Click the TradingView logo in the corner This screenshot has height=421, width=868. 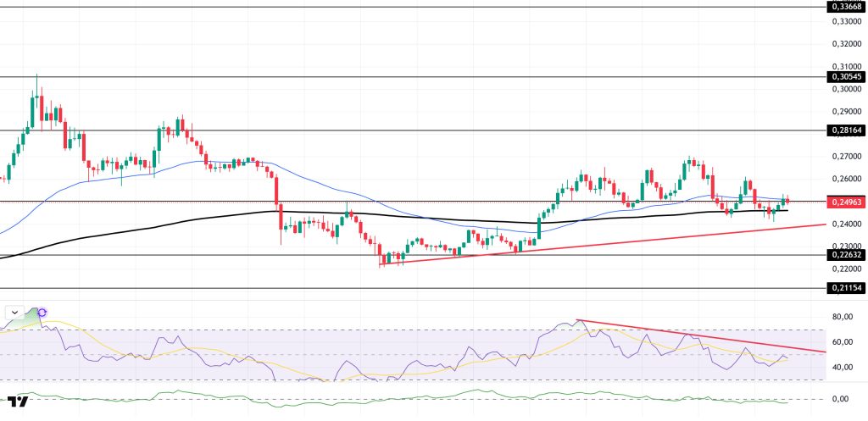click(x=17, y=400)
